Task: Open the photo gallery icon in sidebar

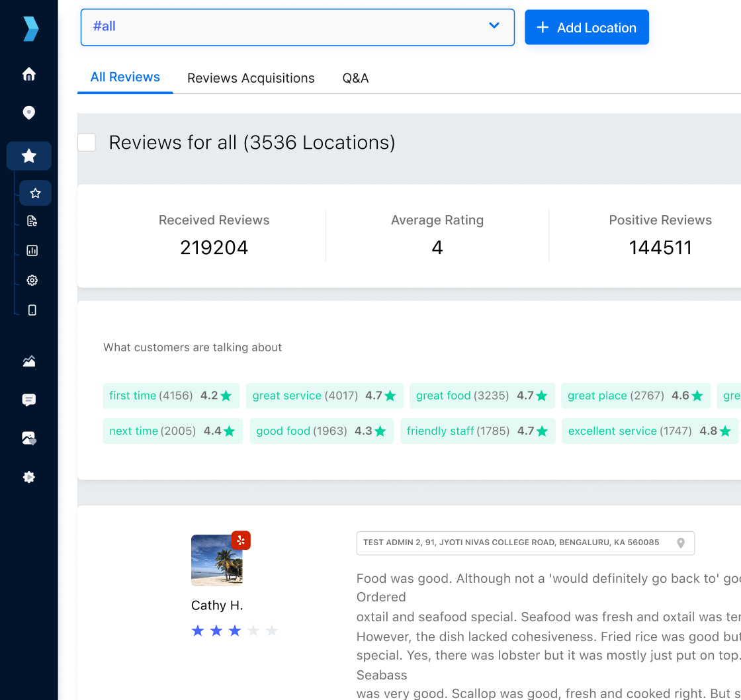Action: [29, 438]
